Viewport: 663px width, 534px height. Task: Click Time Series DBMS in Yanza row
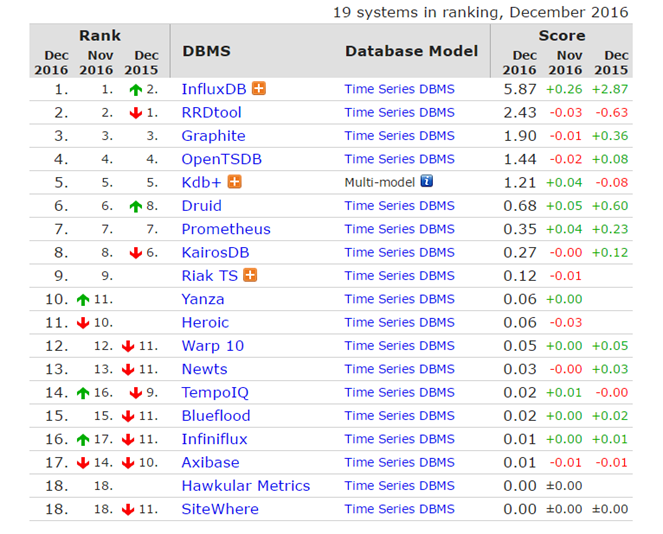point(400,299)
